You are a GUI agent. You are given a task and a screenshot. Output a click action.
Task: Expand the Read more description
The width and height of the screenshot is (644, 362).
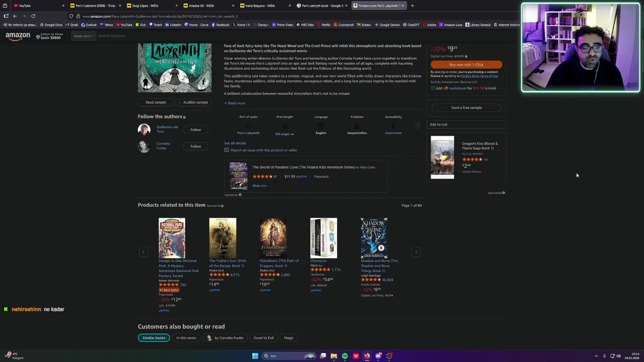(234, 103)
